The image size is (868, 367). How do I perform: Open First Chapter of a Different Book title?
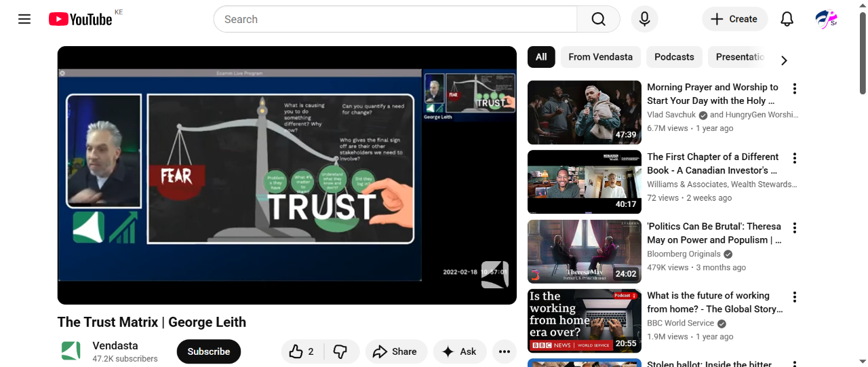click(713, 163)
